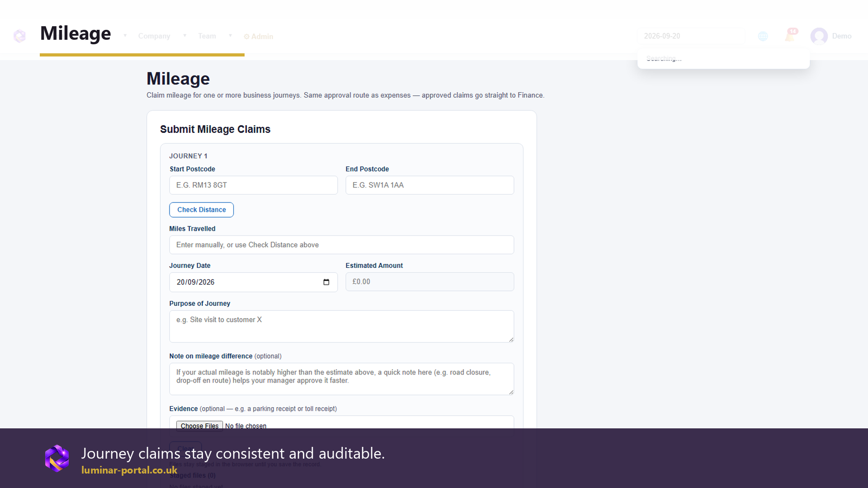868x488 pixels.
Task: Click the Choose Files button
Action: coord(199,426)
